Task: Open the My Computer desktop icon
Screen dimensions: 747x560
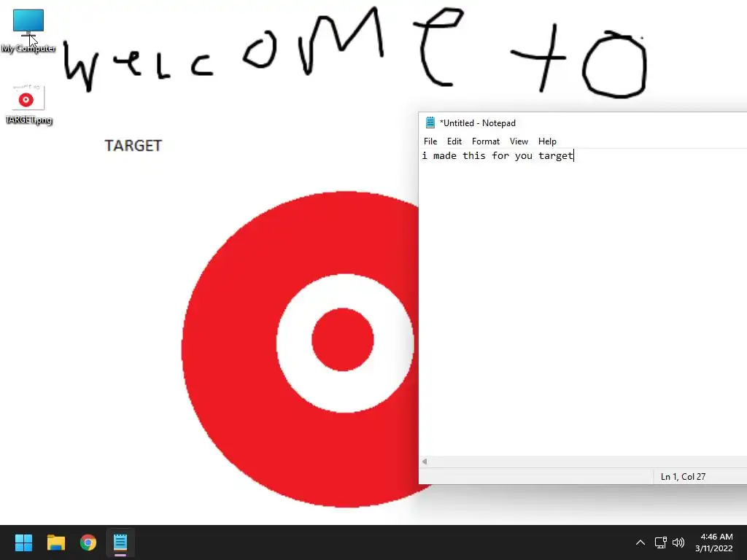Action: pyautogui.click(x=28, y=31)
